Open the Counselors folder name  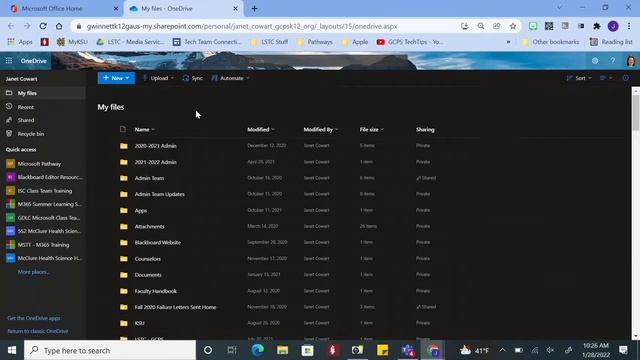click(147, 259)
